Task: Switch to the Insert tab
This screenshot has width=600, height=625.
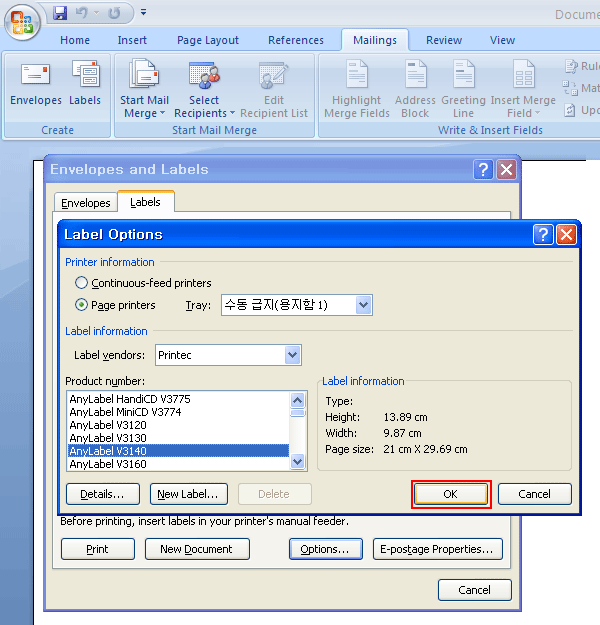Action: coord(132,40)
